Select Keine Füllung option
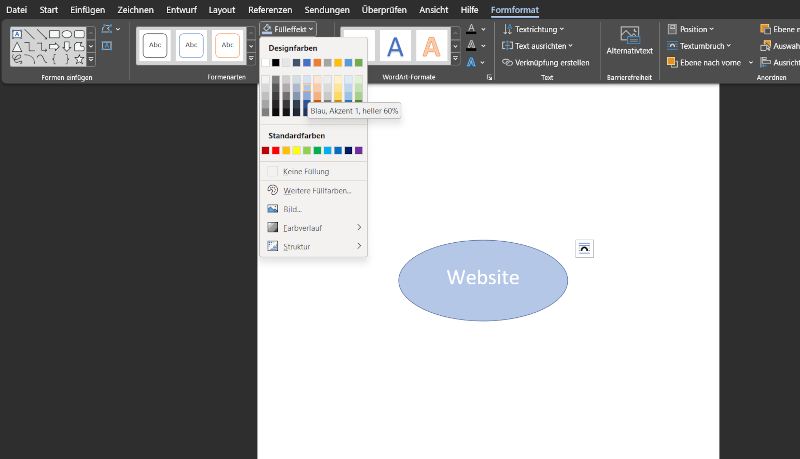This screenshot has height=459, width=800. coord(305,171)
